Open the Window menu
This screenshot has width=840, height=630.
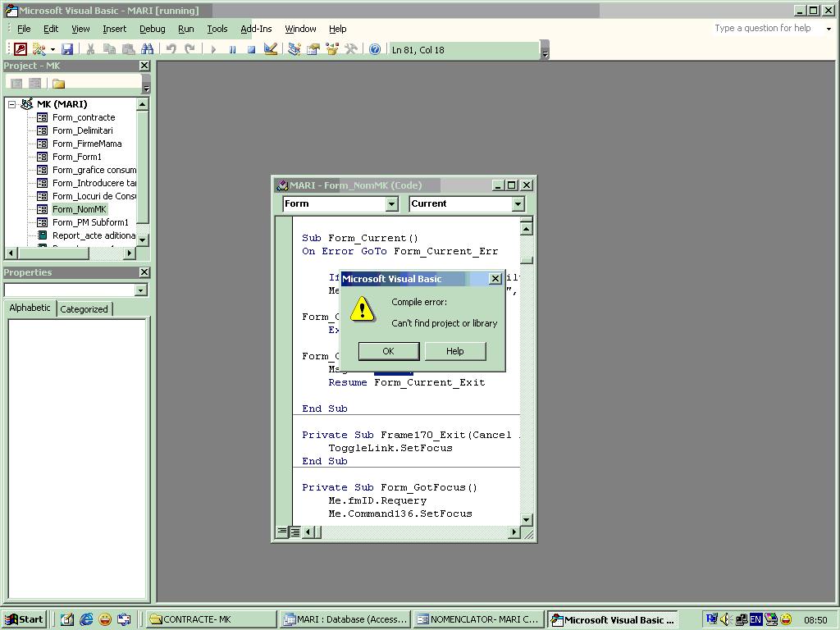pyautogui.click(x=300, y=29)
